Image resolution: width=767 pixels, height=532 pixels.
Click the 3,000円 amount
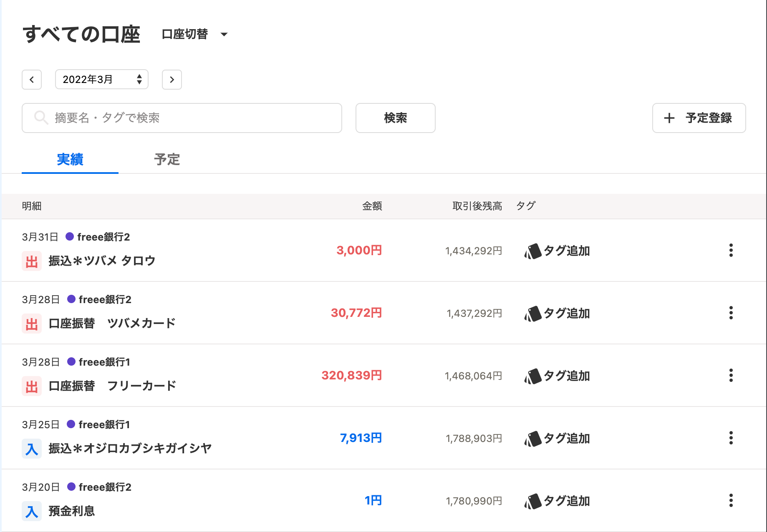tap(359, 250)
